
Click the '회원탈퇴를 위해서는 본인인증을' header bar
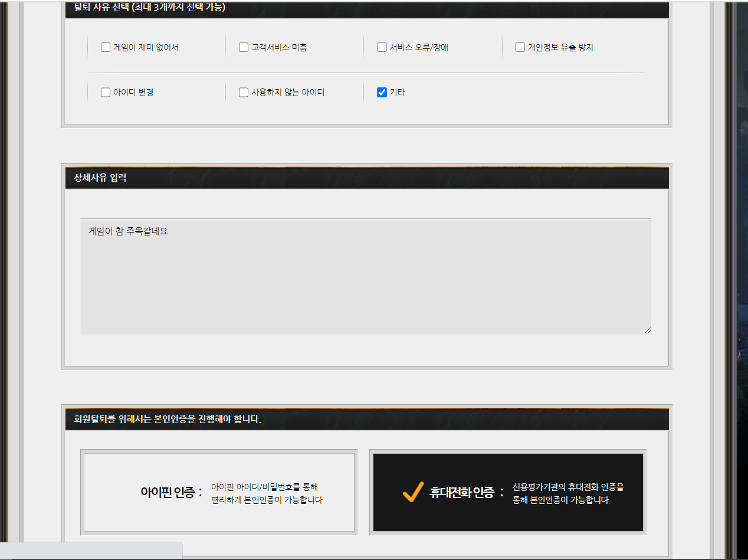(x=168, y=420)
